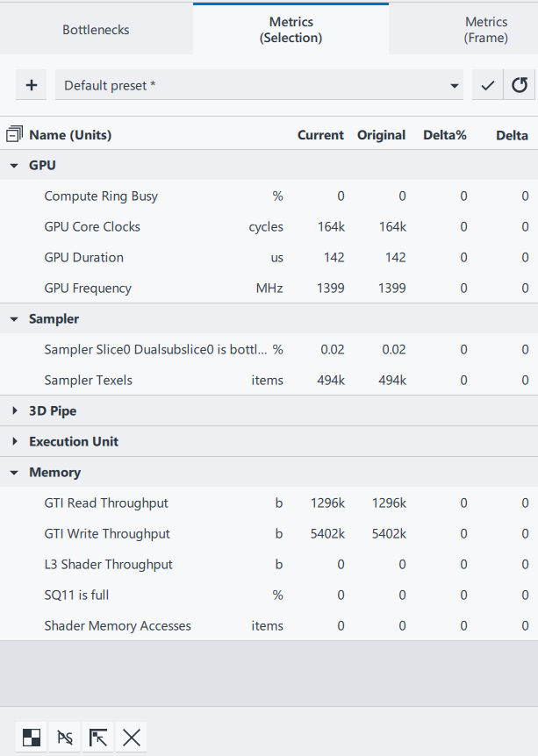This screenshot has width=538, height=756.
Task: Expand the 3D Pipe group
Action: [x=15, y=411]
